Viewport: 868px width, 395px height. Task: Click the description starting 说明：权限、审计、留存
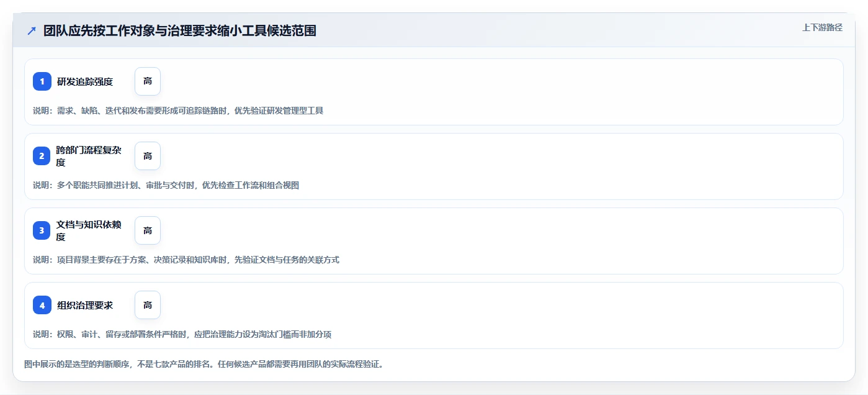(182, 334)
